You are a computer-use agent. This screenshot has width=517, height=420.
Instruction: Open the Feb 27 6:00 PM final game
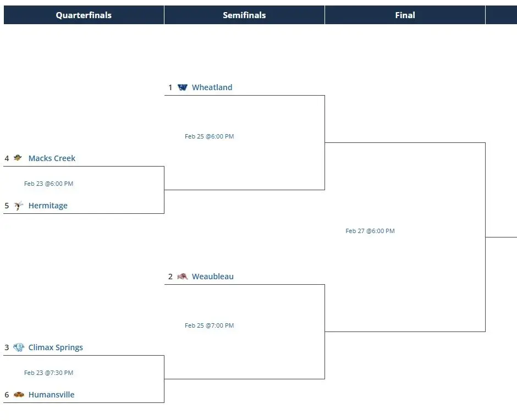coord(370,231)
